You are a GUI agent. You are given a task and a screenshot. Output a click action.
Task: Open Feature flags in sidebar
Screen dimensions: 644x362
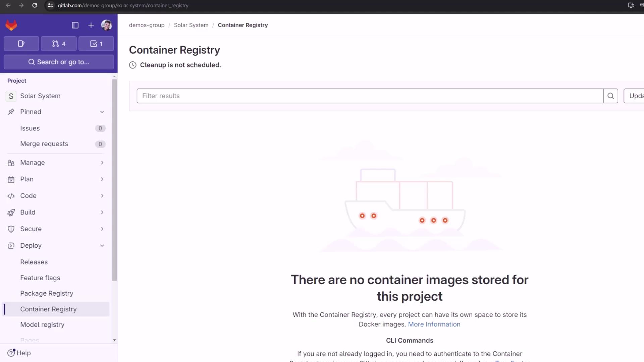point(40,278)
